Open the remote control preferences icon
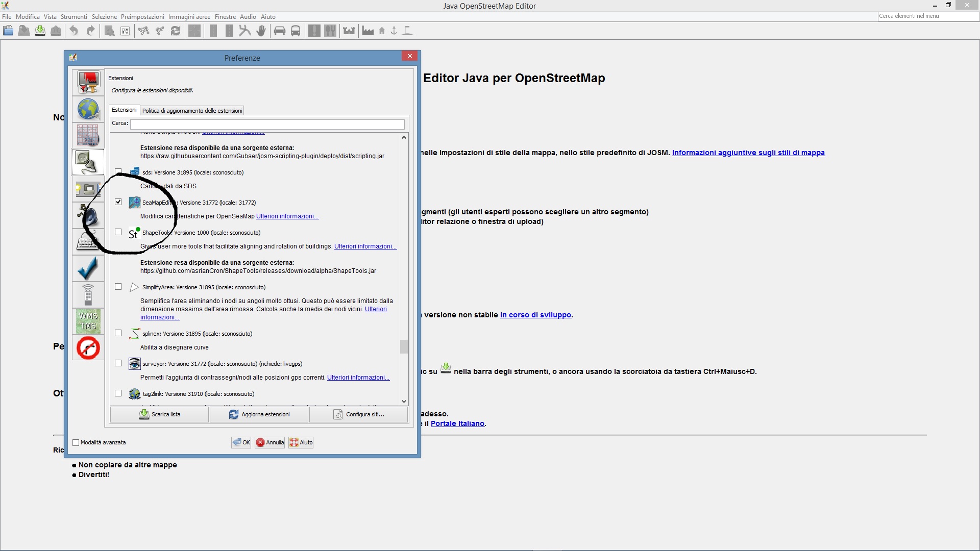 88,295
